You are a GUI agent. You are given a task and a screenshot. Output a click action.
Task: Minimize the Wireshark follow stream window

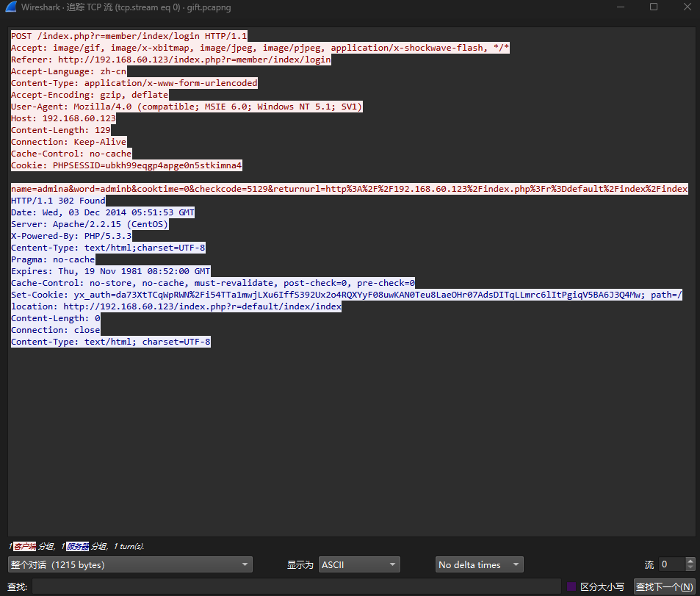pos(621,7)
